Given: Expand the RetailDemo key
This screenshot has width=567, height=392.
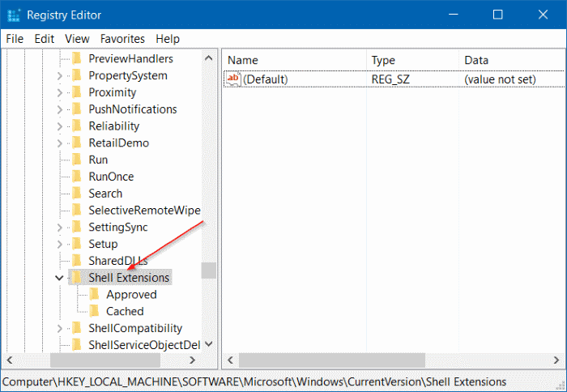Looking at the screenshot, I should [60, 143].
